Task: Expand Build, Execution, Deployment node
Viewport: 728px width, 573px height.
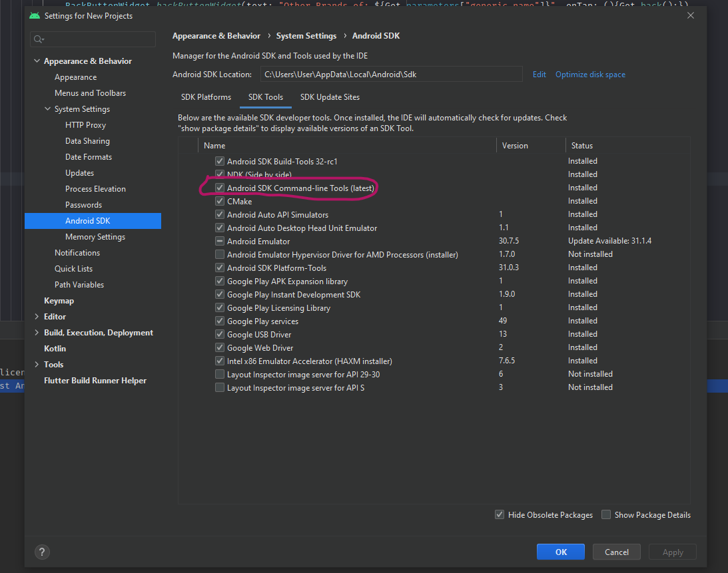Action: click(37, 332)
